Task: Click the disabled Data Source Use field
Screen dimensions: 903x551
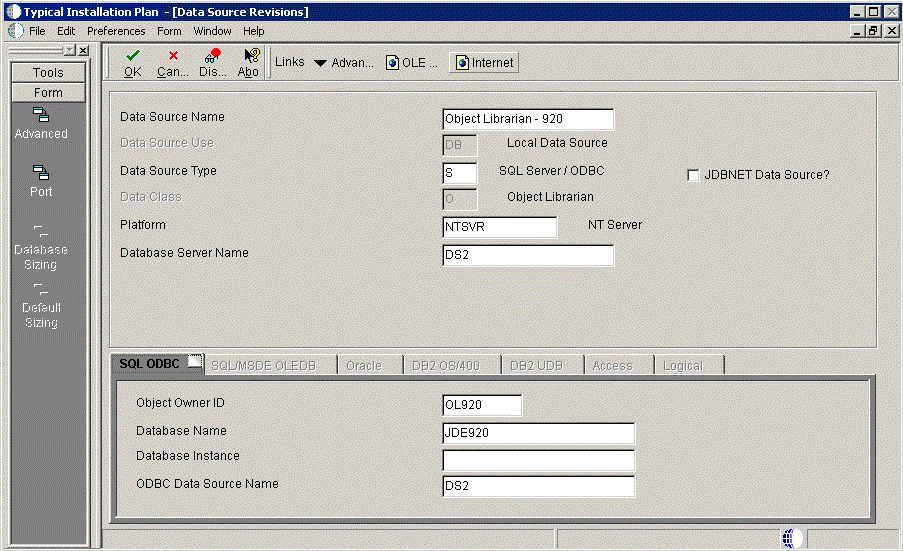Action: (x=460, y=145)
